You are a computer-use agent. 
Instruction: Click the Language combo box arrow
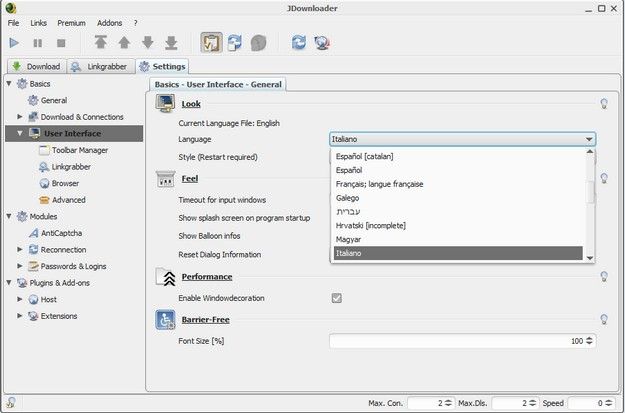588,140
